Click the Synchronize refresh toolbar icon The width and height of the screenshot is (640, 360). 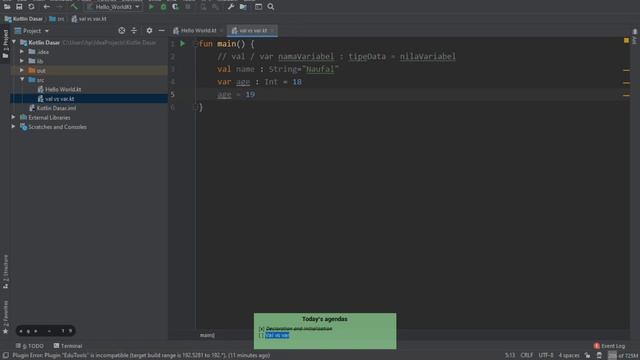[31, 7]
